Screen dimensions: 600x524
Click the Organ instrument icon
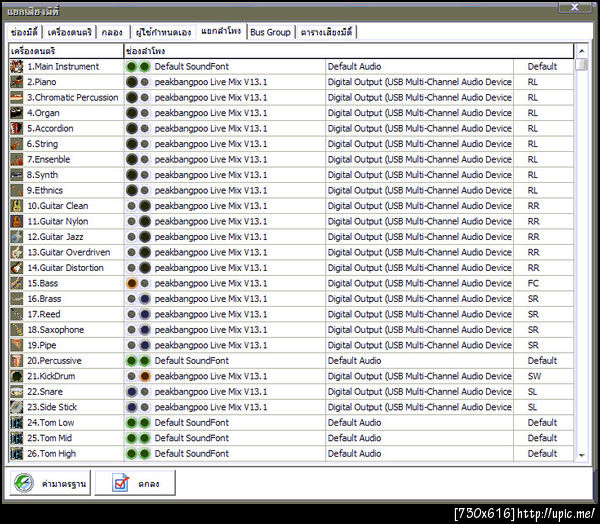pos(16,113)
